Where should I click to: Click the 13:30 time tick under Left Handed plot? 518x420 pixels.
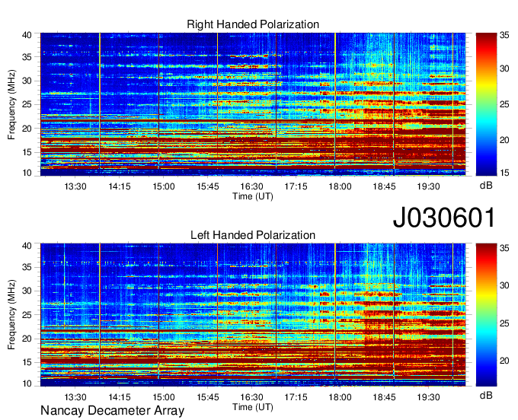[75, 397]
